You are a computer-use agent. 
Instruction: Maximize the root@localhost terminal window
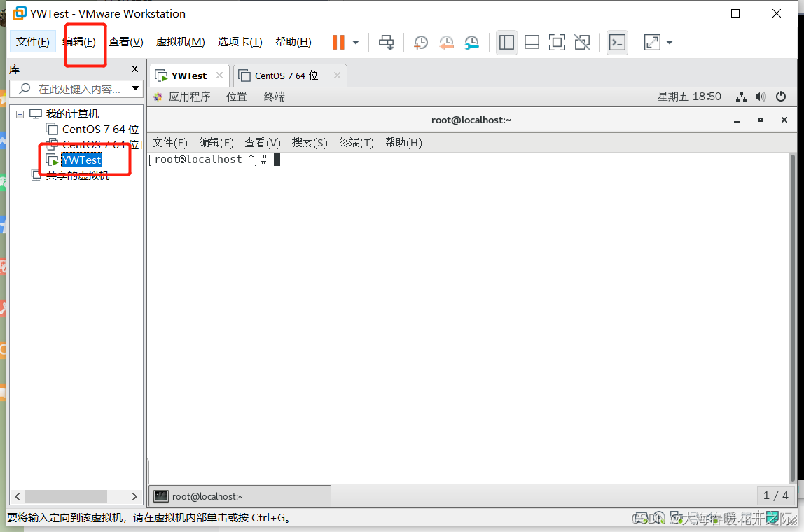click(x=761, y=120)
